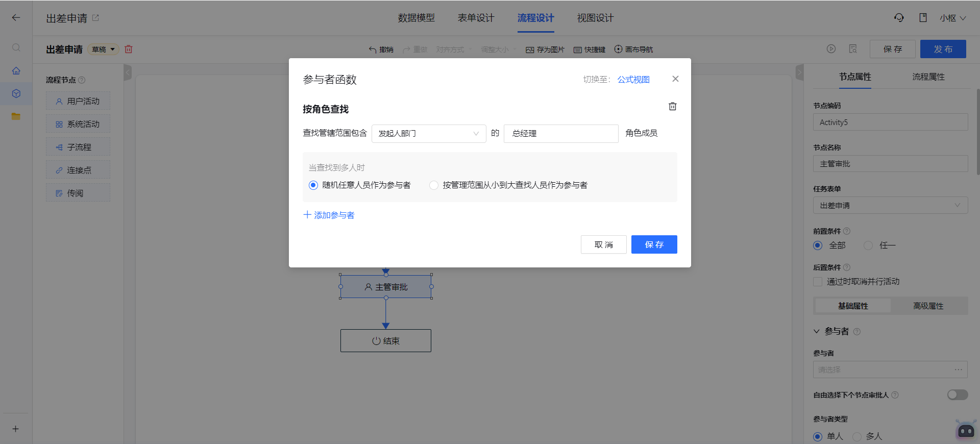
Task: Click 撤销 undo toolbar item
Action: (x=381, y=50)
